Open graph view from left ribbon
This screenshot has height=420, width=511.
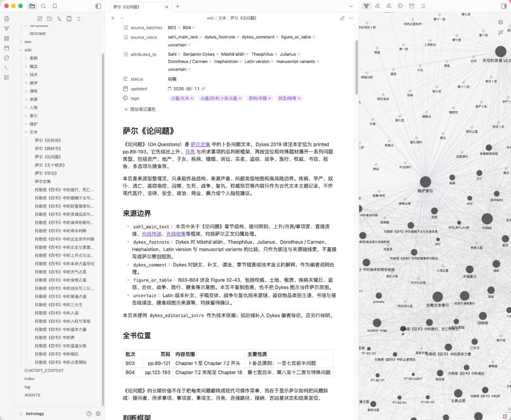[7, 29]
